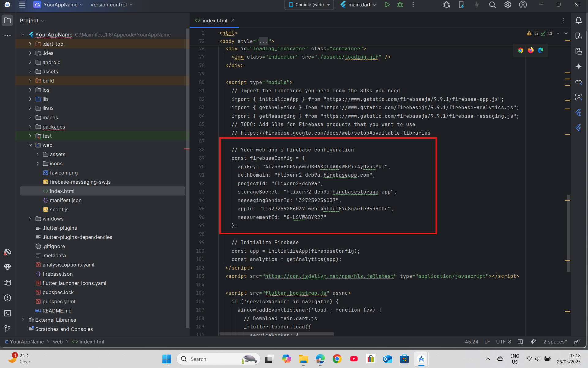This screenshot has width=588, height=368.
Task: Close the index.html tab
Action: [x=233, y=20]
